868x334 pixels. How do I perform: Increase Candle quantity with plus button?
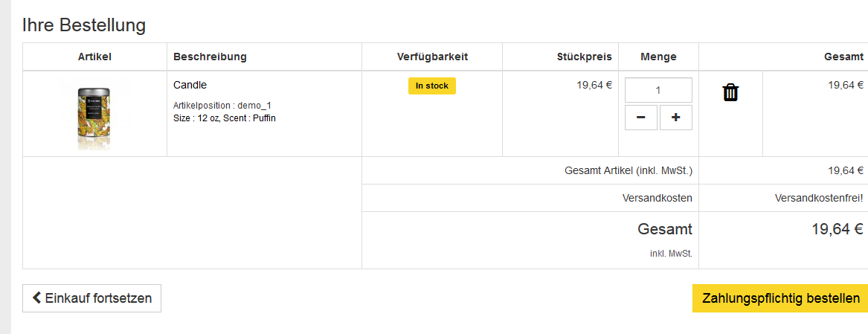(675, 118)
